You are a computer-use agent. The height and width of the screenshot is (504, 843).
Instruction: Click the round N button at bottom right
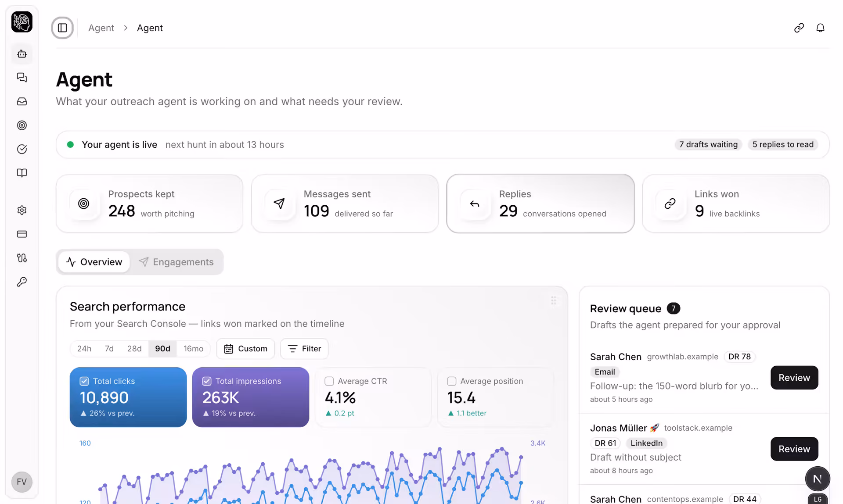[x=817, y=479]
